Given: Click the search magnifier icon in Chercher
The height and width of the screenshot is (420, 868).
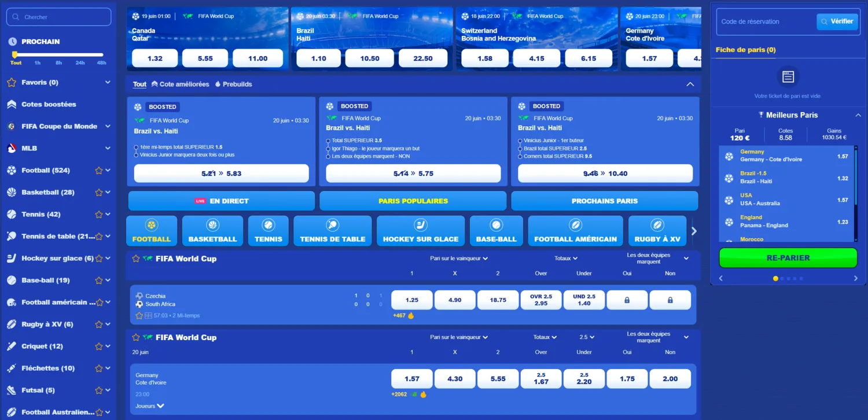Looking at the screenshot, I should point(16,17).
